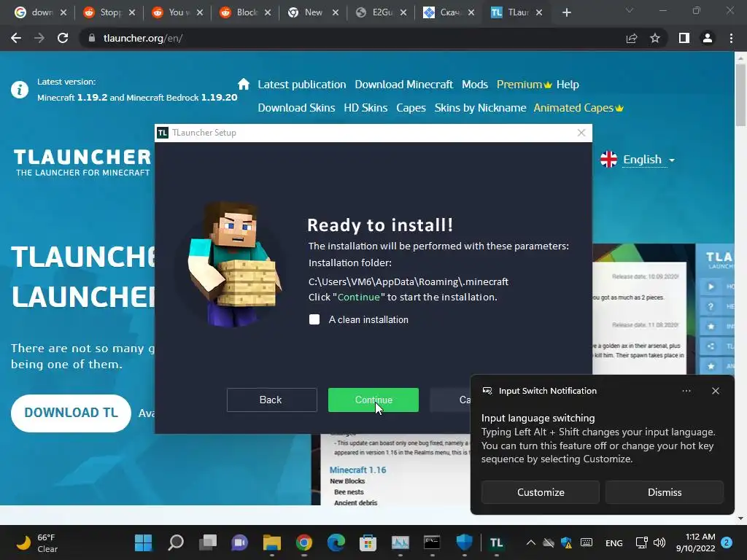Go to HD Skins
The image size is (747, 560).
(x=365, y=108)
